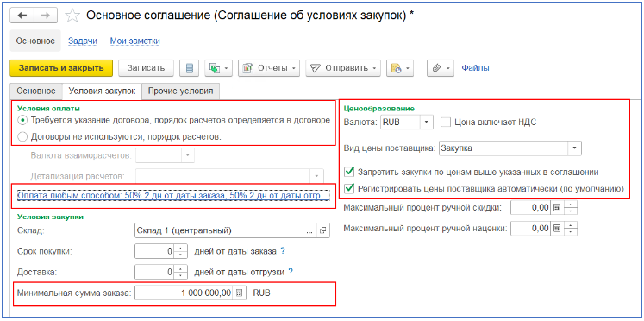Open the Отчеты reports menu

pyautogui.click(x=269, y=68)
